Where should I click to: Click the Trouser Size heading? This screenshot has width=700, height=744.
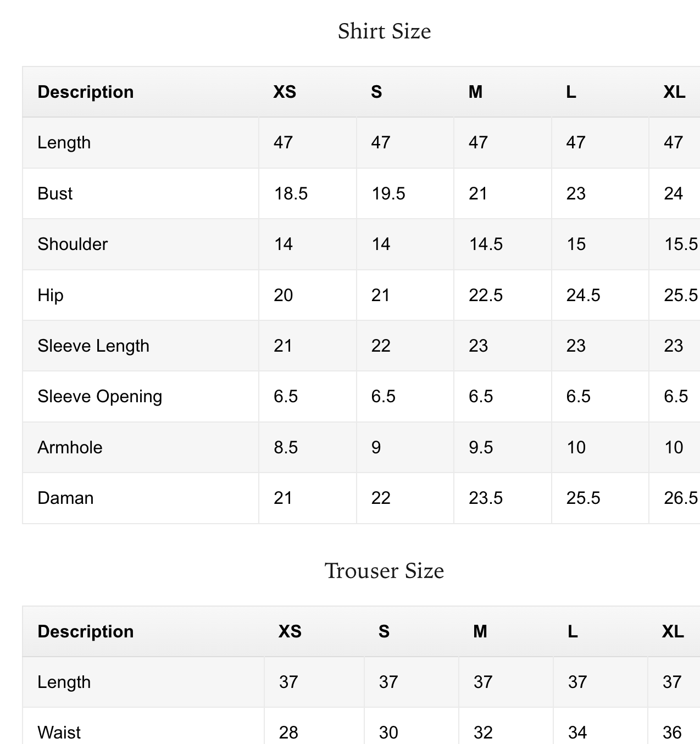pos(384,571)
